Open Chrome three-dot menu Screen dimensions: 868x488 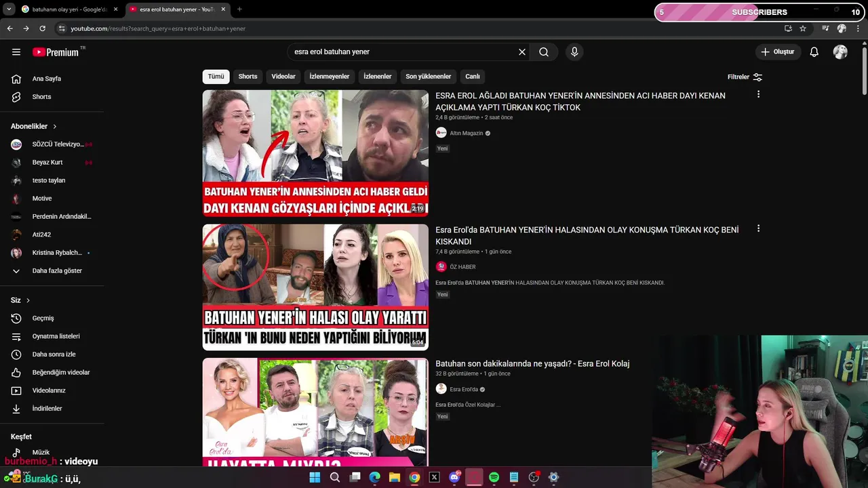(858, 28)
